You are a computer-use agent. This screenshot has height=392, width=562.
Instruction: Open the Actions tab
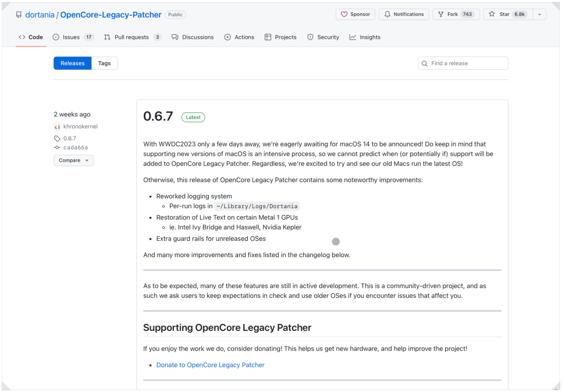tap(239, 37)
